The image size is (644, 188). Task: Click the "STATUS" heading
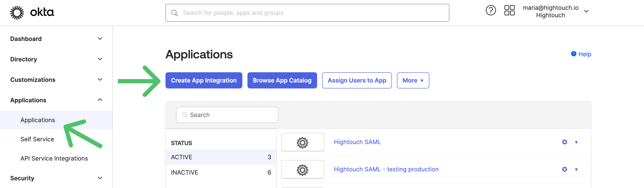click(x=181, y=143)
